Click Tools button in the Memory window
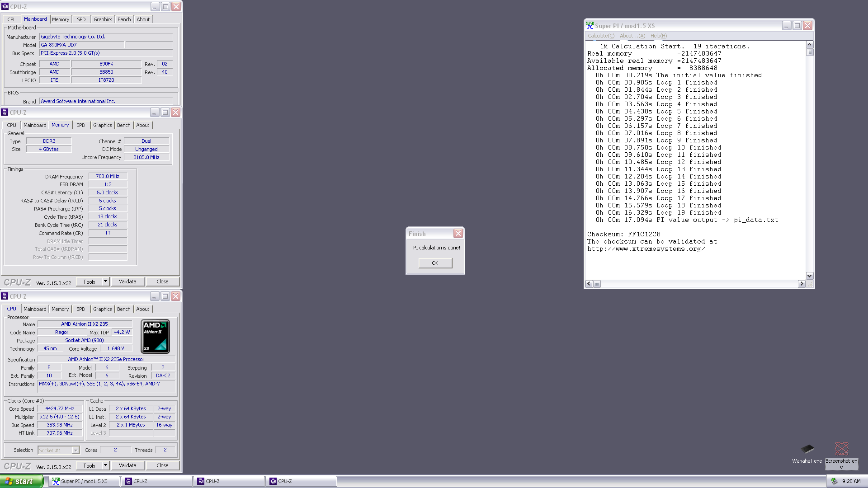The image size is (868, 488). coord(89,282)
